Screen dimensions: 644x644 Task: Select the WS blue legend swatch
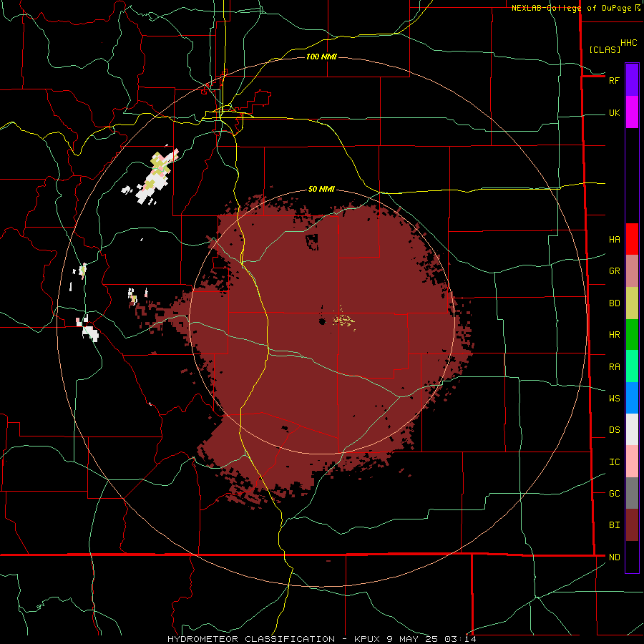[x=632, y=398]
